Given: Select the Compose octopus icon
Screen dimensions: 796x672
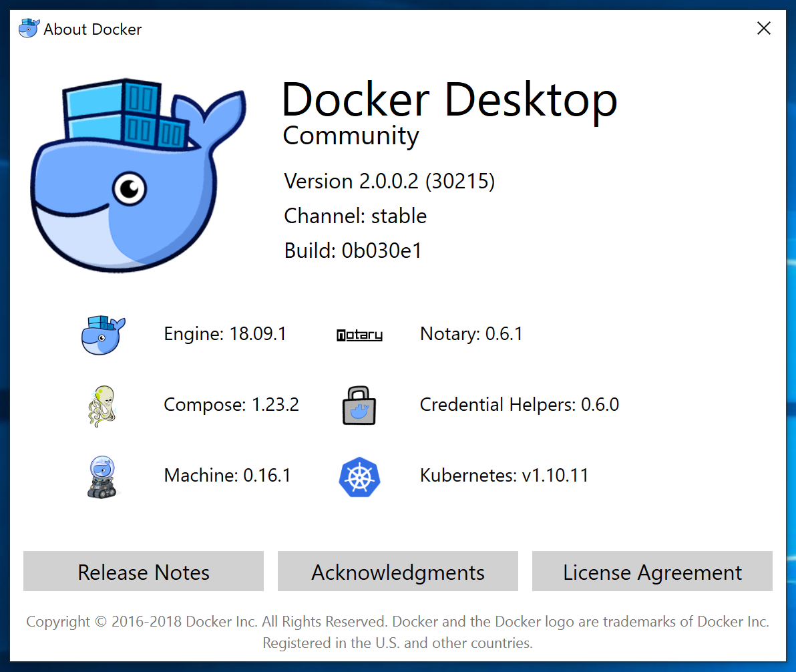Looking at the screenshot, I should point(102,405).
